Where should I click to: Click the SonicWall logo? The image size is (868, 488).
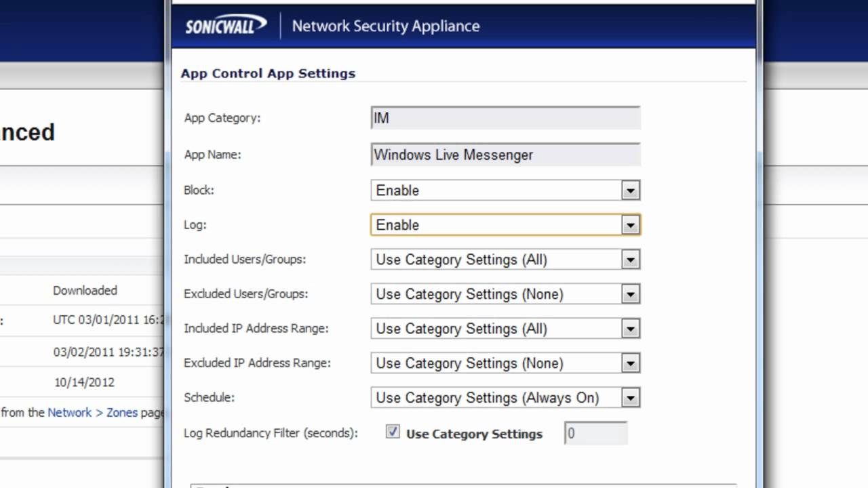point(226,26)
